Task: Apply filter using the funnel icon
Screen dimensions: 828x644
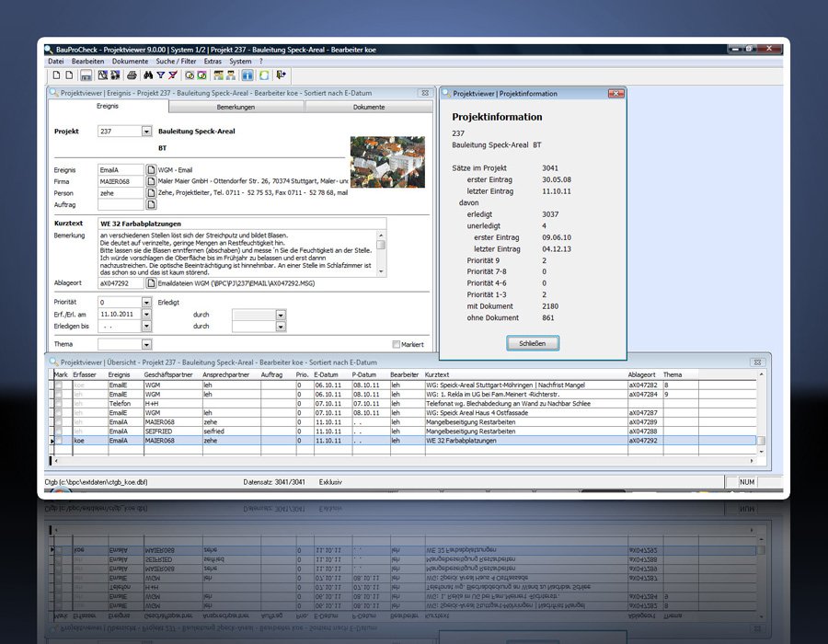Action: pyautogui.click(x=160, y=75)
